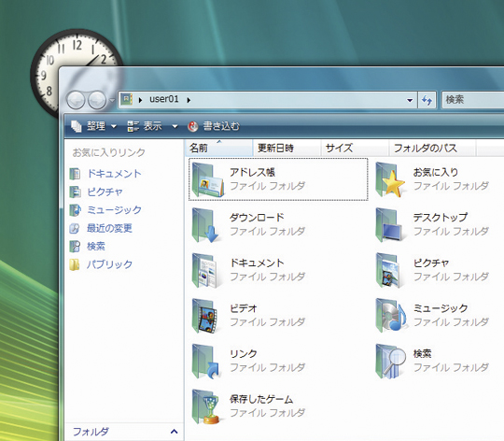Open the ダウンロード folder icon
This screenshot has width=504, height=441.
tap(205, 225)
